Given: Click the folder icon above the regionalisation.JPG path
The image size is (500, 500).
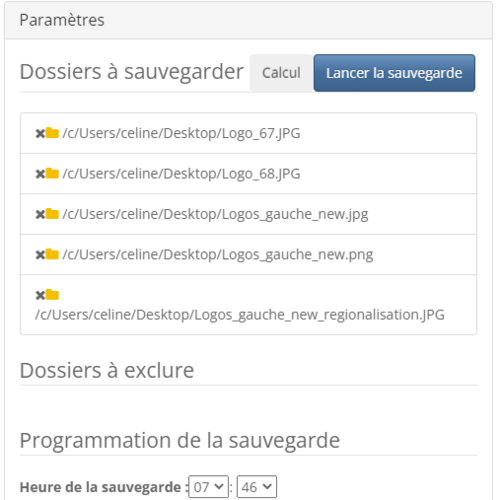Looking at the screenshot, I should pos(52,295).
